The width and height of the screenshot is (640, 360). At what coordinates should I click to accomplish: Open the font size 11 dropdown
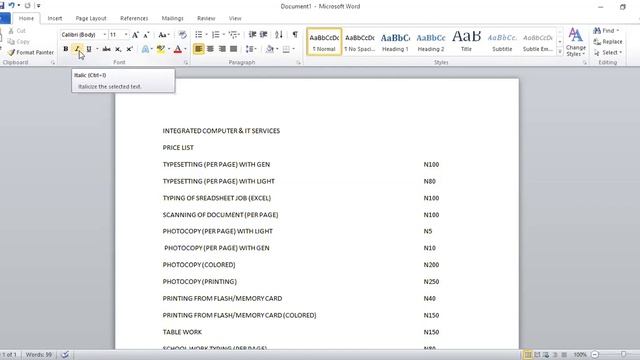coord(126,35)
